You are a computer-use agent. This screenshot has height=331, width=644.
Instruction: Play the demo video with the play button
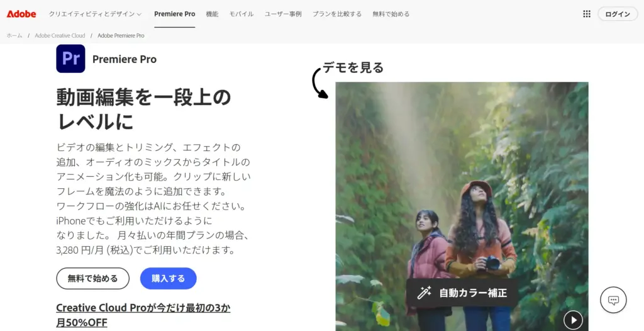pyautogui.click(x=572, y=320)
